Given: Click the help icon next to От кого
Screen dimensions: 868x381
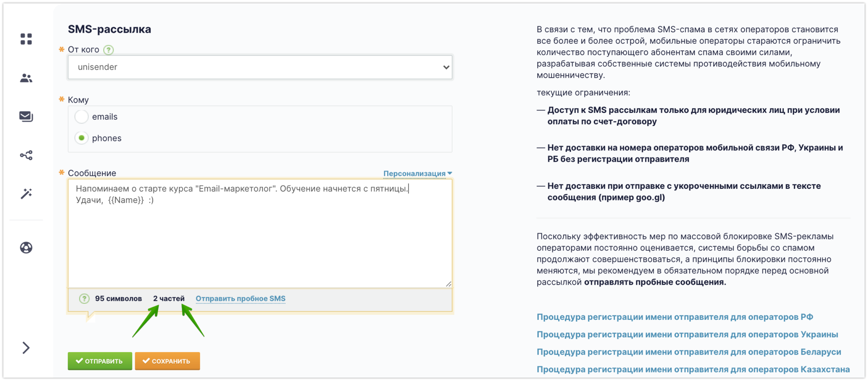Looking at the screenshot, I should 108,50.
